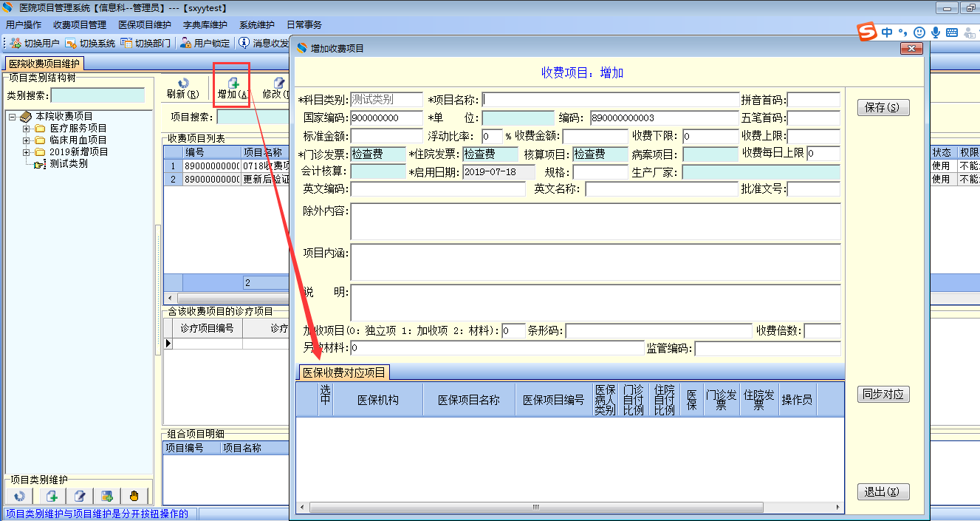Click the 启用日期 field
980x521 pixels.
(x=498, y=171)
